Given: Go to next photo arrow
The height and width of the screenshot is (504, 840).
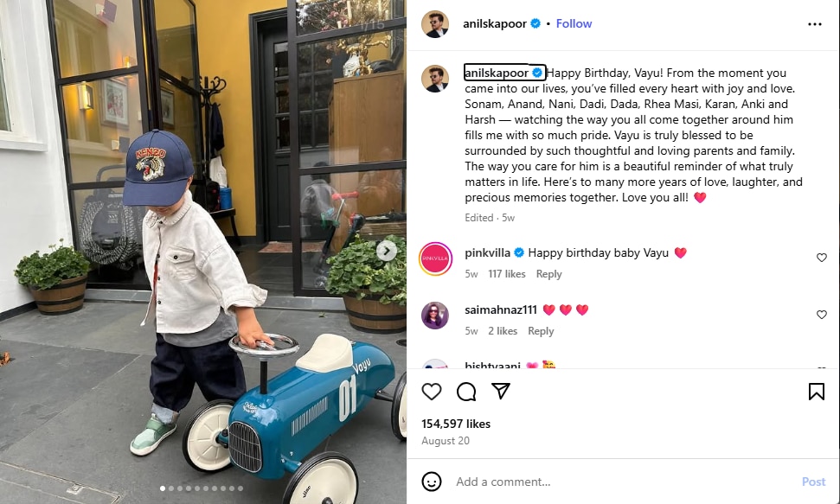Looking at the screenshot, I should (x=386, y=251).
